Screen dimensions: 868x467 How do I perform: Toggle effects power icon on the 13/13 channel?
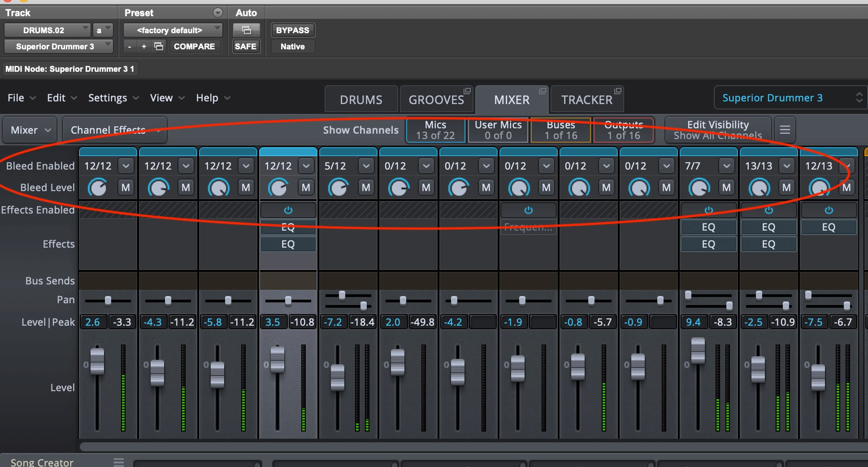tap(768, 210)
